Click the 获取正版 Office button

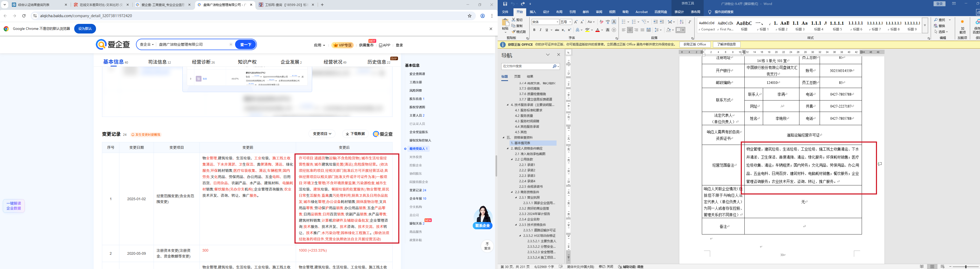(x=695, y=44)
